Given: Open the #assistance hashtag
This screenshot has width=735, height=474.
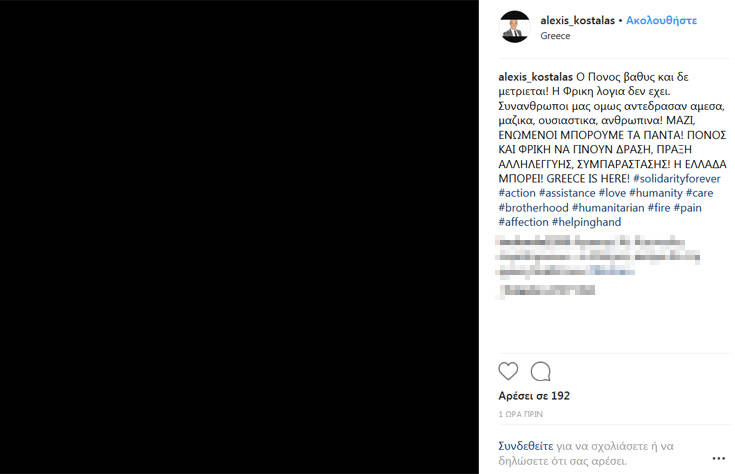Looking at the screenshot, I should tap(567, 193).
